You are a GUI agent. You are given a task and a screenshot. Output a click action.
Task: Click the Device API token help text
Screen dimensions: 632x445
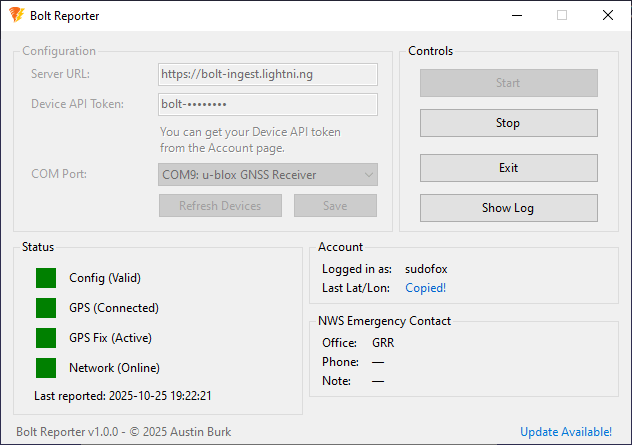(250, 140)
